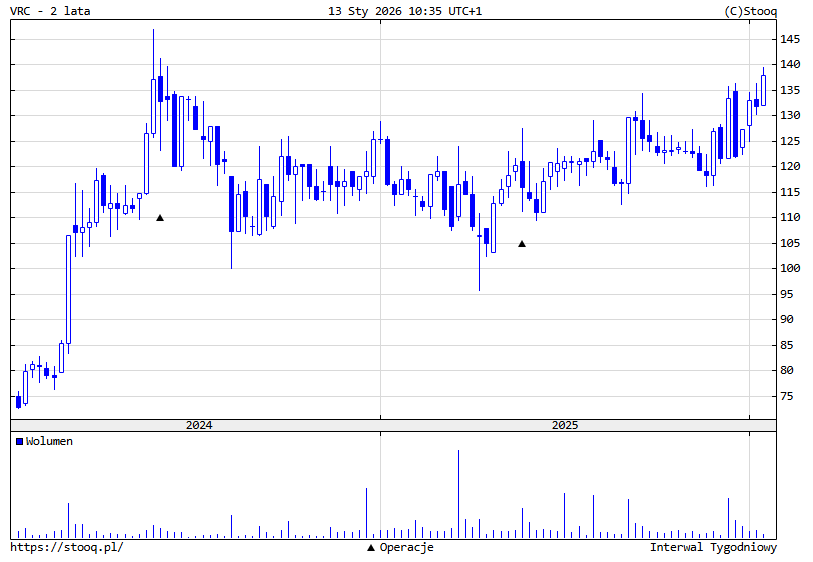Click the operation triangle marker in 2025
Viewport: 813px width, 562px height.
tap(522, 243)
